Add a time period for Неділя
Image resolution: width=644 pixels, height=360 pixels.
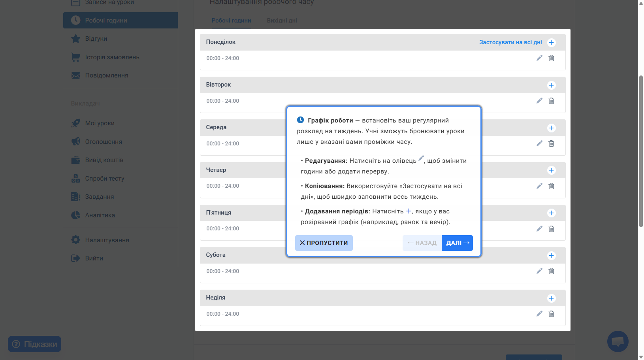551,298
